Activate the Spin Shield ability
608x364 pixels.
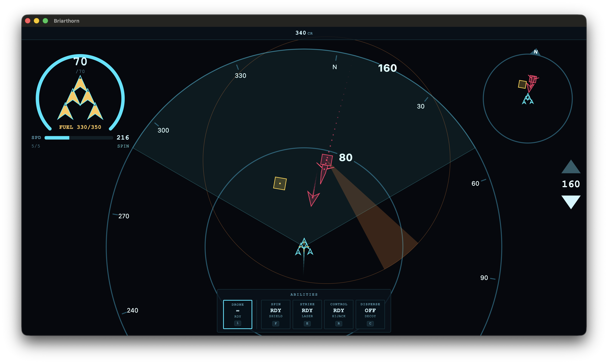pos(275,314)
